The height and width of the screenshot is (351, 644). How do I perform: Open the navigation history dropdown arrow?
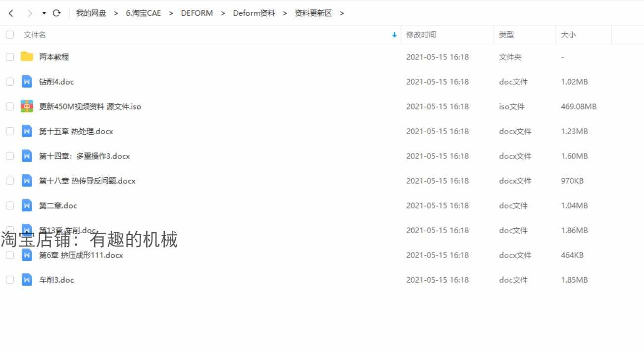coord(44,13)
